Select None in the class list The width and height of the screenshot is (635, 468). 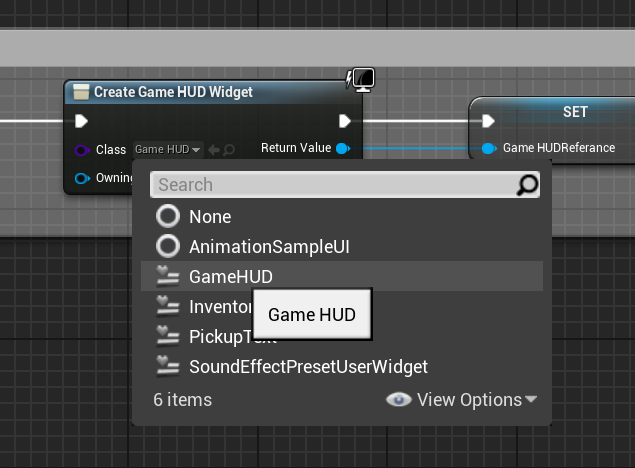click(x=342, y=217)
